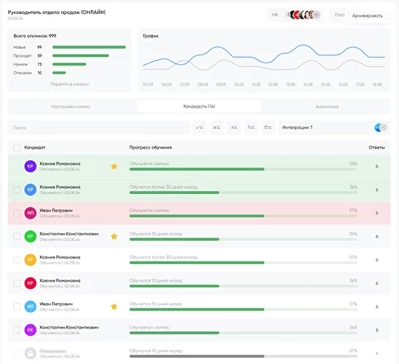Open the Аналитика tab
The height and width of the screenshot is (364, 399).
click(327, 107)
